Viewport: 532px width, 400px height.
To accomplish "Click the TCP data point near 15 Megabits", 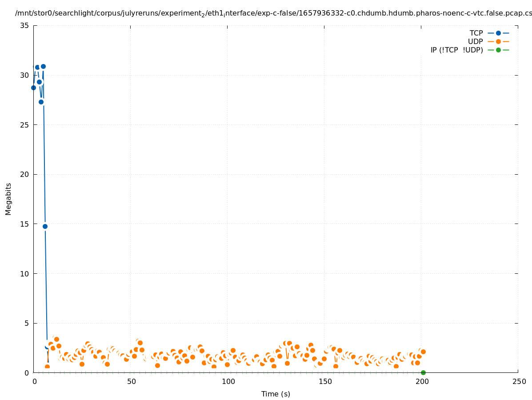I will [x=45, y=226].
